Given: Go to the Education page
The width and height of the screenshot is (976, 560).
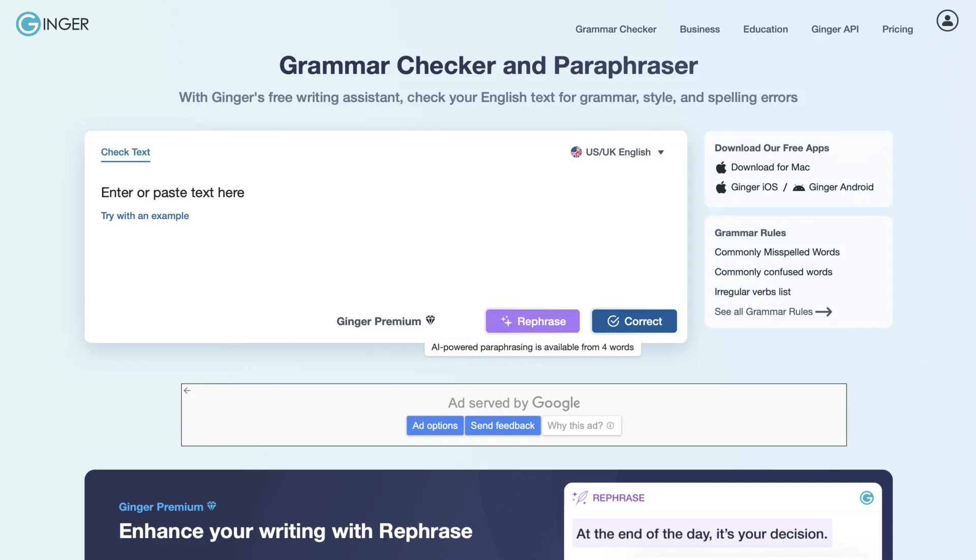Looking at the screenshot, I should (765, 29).
